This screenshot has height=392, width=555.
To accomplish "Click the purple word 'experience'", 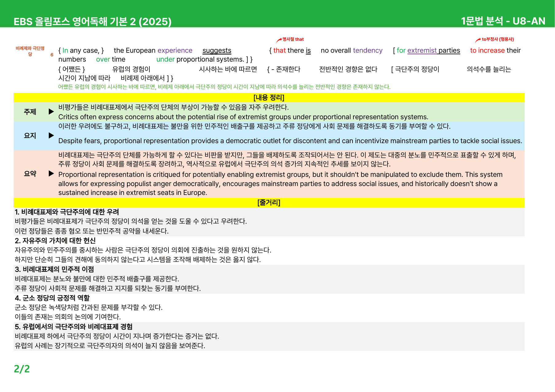I will [175, 50].
